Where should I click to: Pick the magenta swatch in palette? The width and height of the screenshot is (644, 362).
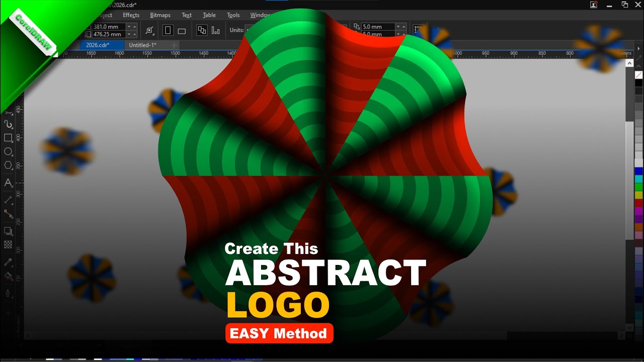tap(638, 211)
